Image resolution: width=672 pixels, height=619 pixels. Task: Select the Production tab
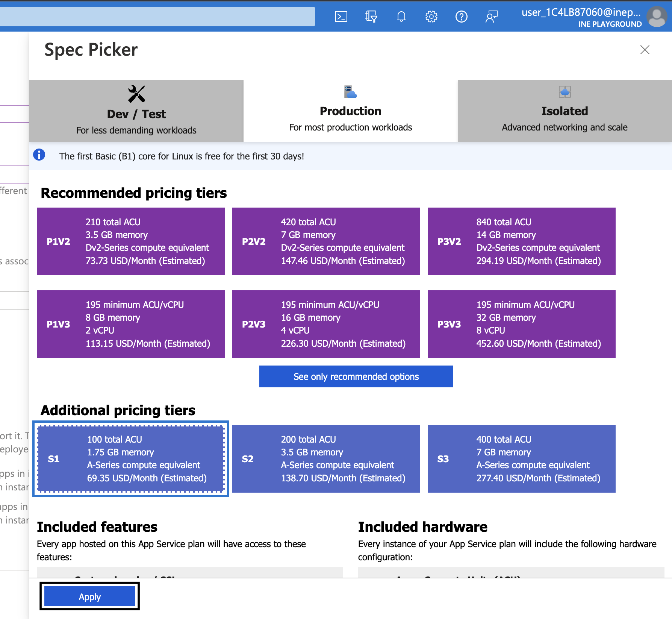coord(350,111)
